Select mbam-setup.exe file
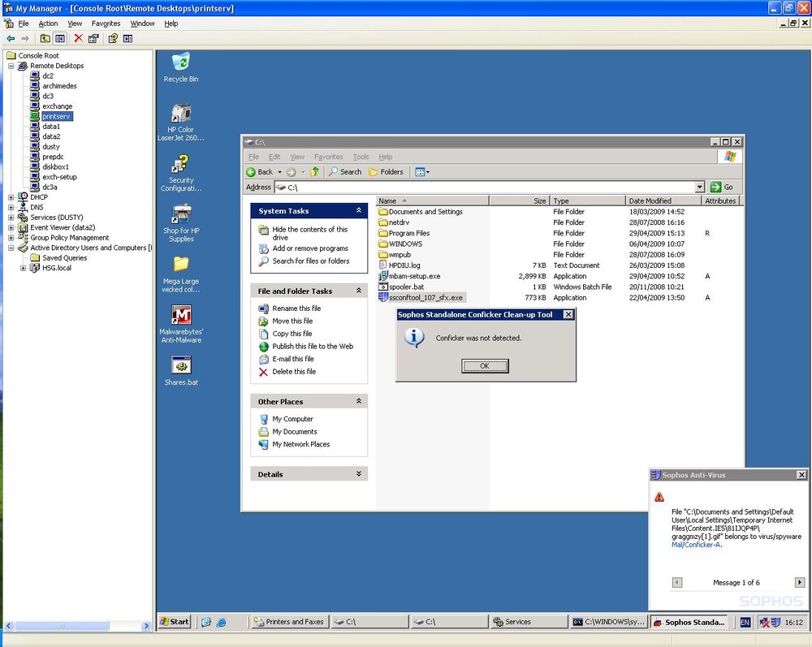812x647 pixels. 414,276
